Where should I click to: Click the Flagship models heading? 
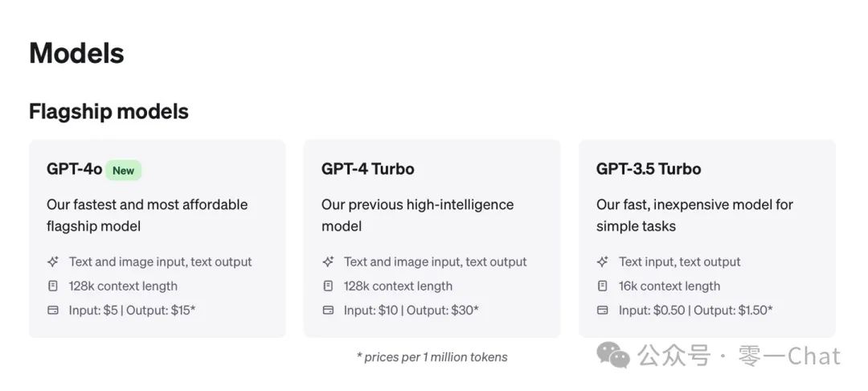coord(108,111)
